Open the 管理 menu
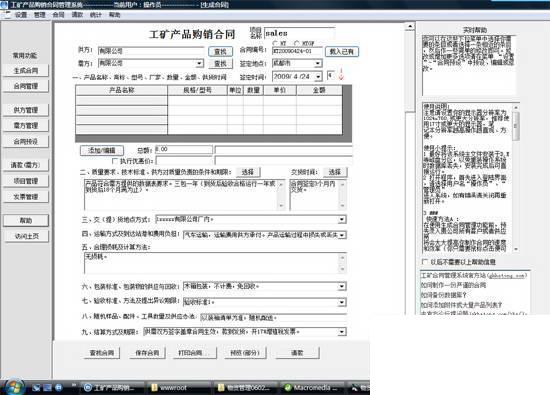The image size is (550, 395). (40, 15)
